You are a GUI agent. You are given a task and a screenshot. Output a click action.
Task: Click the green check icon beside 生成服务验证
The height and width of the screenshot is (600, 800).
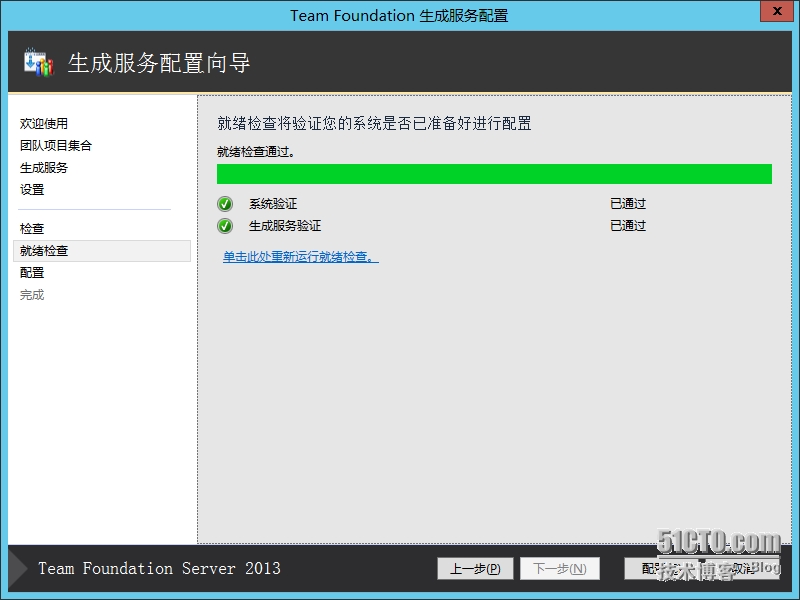(x=224, y=226)
